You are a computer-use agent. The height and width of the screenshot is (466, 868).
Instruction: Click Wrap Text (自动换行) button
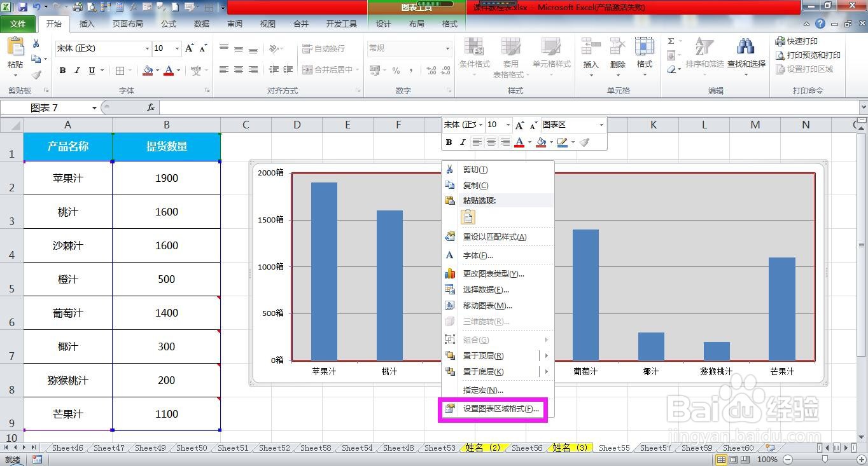pyautogui.click(x=323, y=48)
